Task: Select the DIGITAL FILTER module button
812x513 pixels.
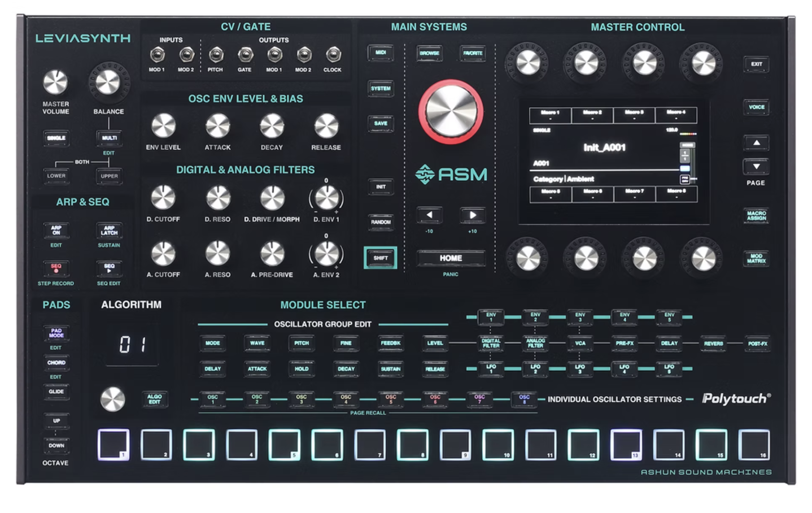Action: pos(491,343)
